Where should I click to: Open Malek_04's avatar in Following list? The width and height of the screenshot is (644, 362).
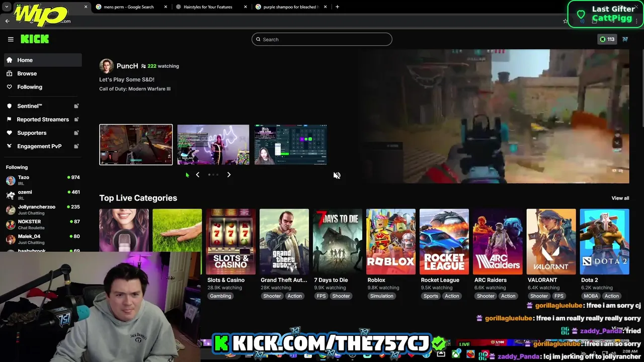(x=11, y=239)
